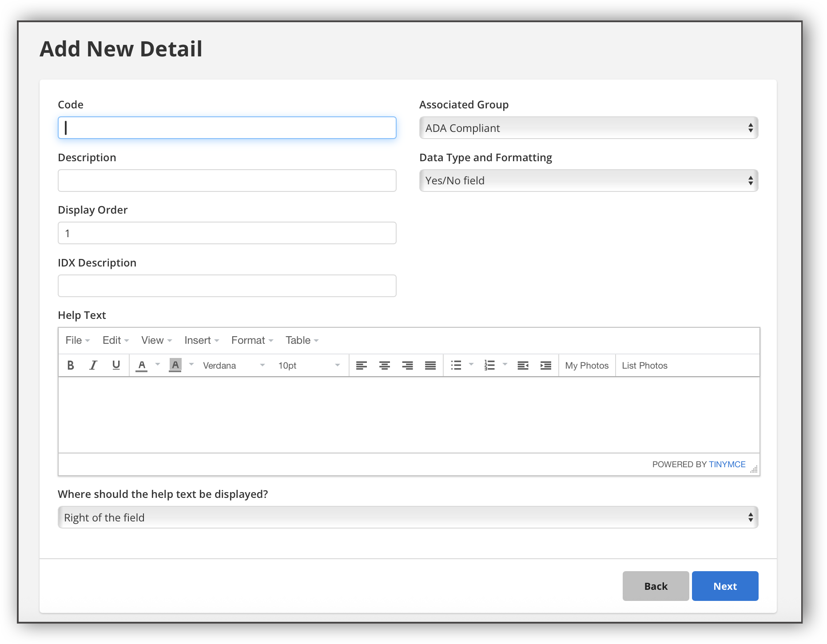
Task: Open text color picker arrow
Action: 158,365
